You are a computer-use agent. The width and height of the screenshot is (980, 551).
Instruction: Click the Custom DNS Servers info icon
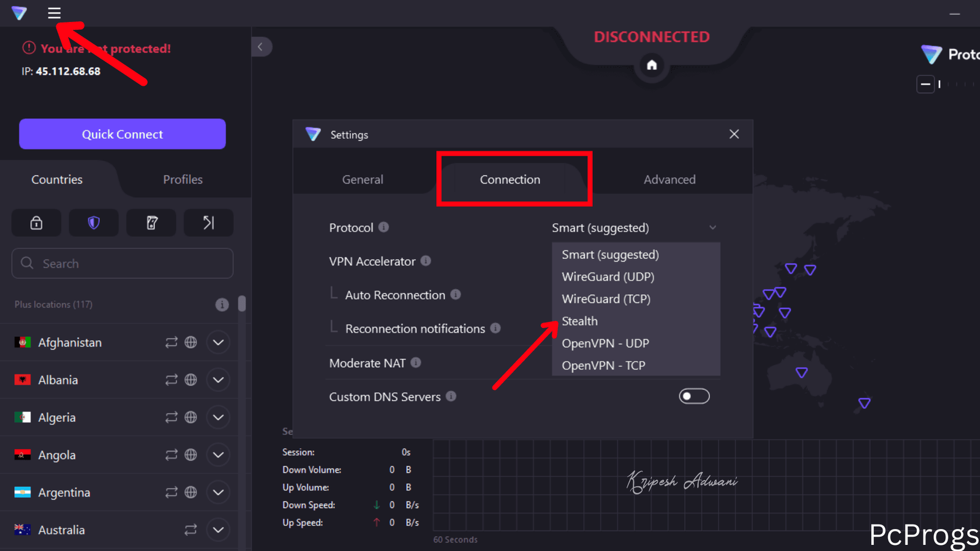pyautogui.click(x=451, y=396)
